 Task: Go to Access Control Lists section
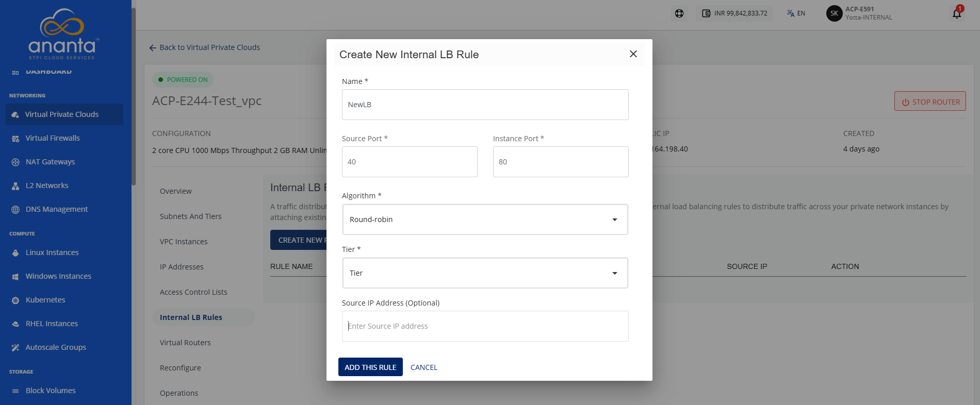pyautogui.click(x=193, y=292)
